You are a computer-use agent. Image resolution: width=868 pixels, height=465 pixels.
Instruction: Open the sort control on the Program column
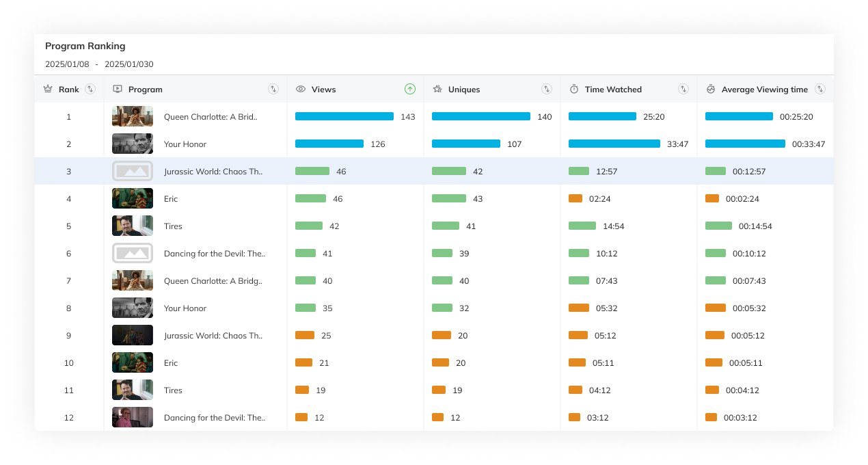point(273,89)
